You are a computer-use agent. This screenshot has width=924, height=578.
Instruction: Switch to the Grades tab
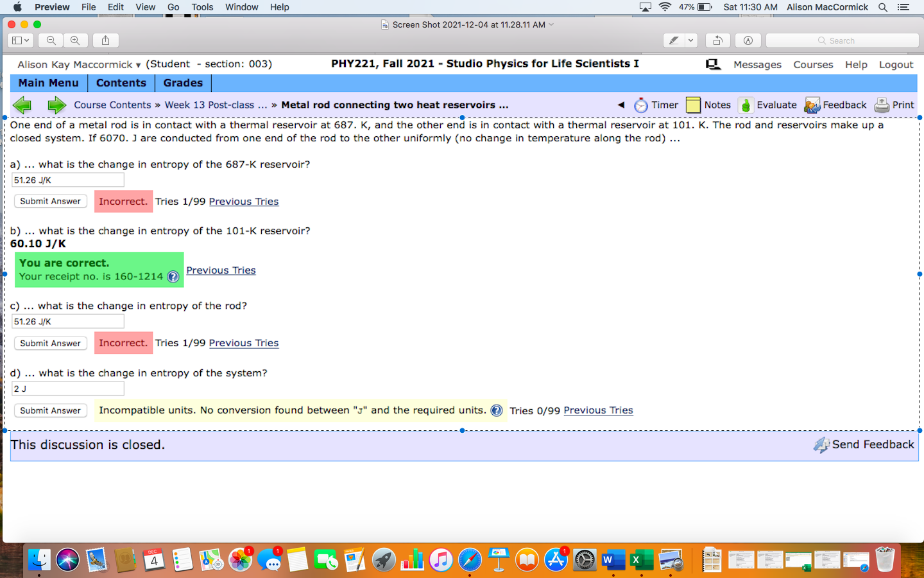pyautogui.click(x=183, y=83)
